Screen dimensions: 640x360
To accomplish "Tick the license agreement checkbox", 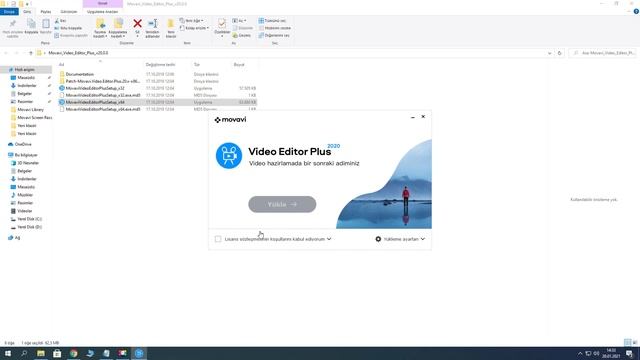I will (x=218, y=239).
